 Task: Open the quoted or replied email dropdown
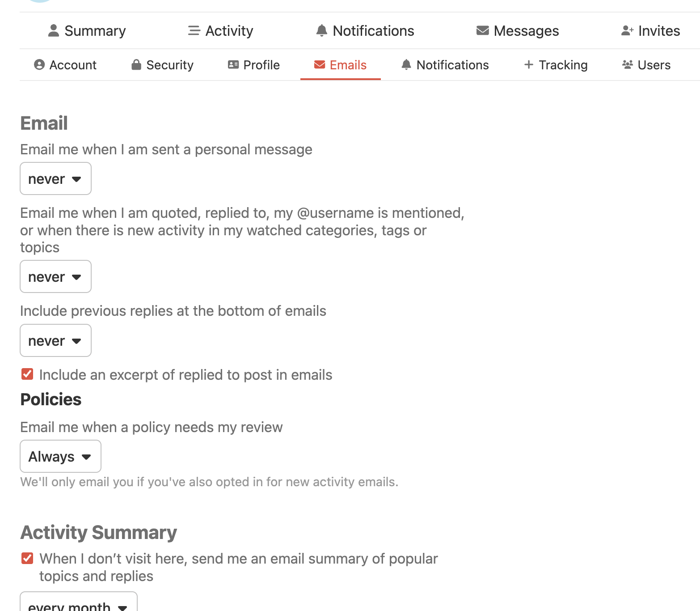click(55, 276)
